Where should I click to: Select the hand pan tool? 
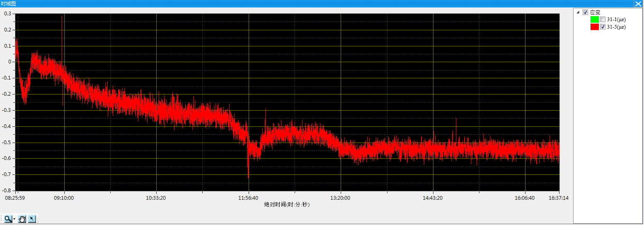(x=22, y=219)
